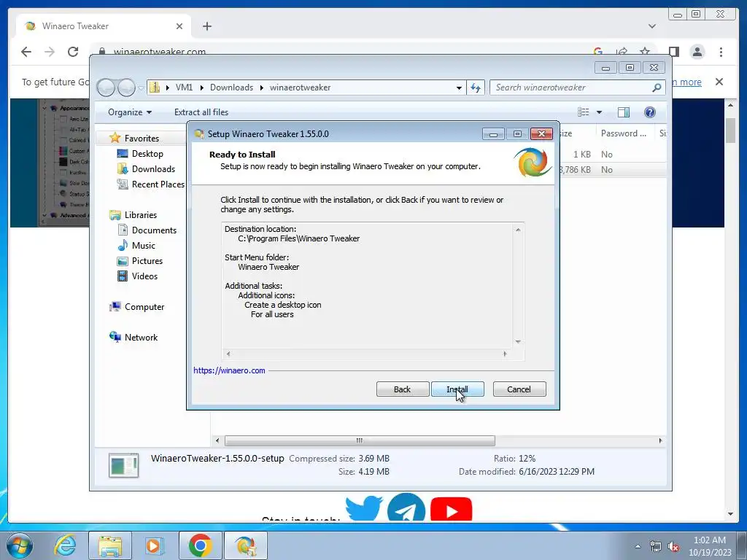This screenshot has width=747, height=560.
Task: Close the Winaero Tweaker Chrome tab
Action: (179, 26)
